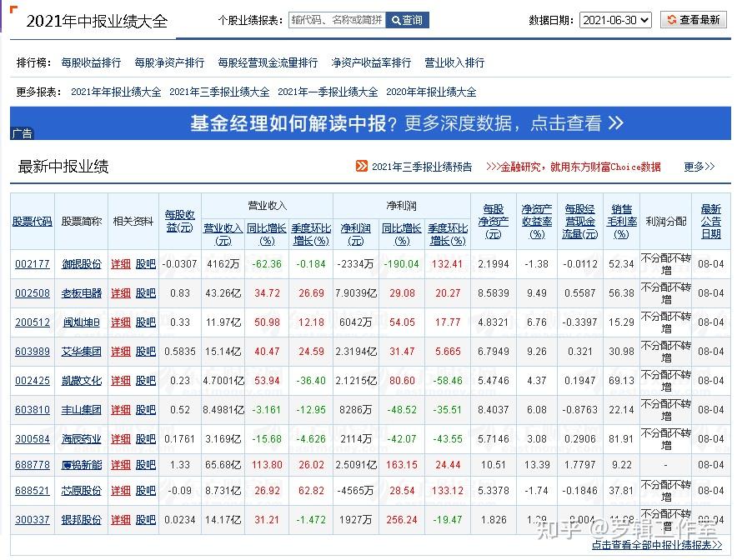Open stock code 002508 link
The image size is (737, 560).
(x=33, y=293)
